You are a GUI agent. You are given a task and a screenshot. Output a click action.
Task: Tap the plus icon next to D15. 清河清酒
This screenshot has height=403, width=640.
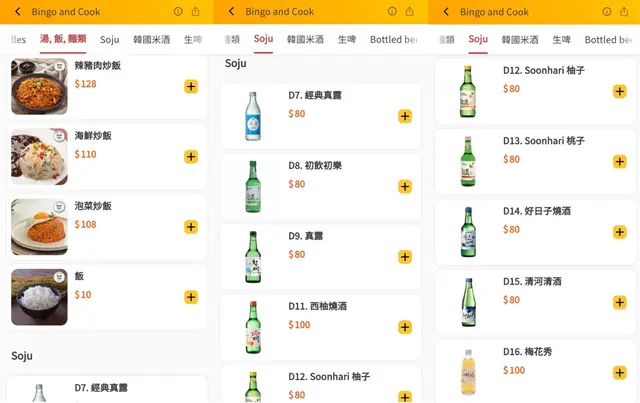[619, 302]
